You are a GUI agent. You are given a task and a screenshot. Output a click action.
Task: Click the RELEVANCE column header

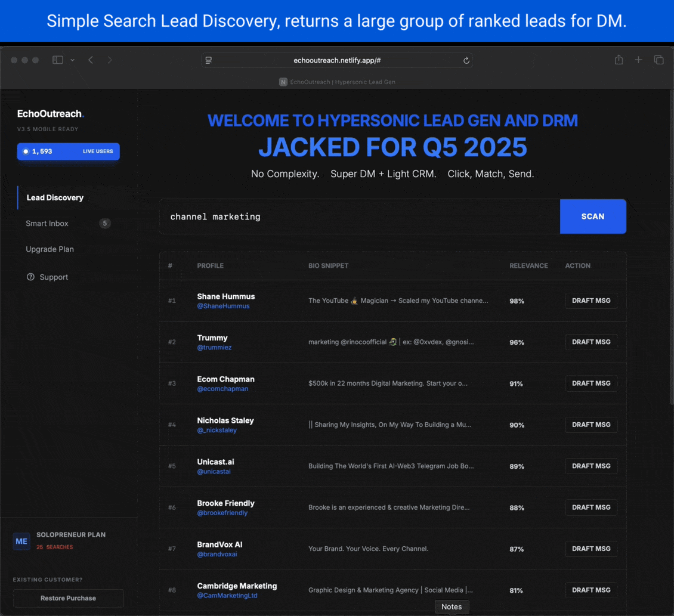point(528,265)
